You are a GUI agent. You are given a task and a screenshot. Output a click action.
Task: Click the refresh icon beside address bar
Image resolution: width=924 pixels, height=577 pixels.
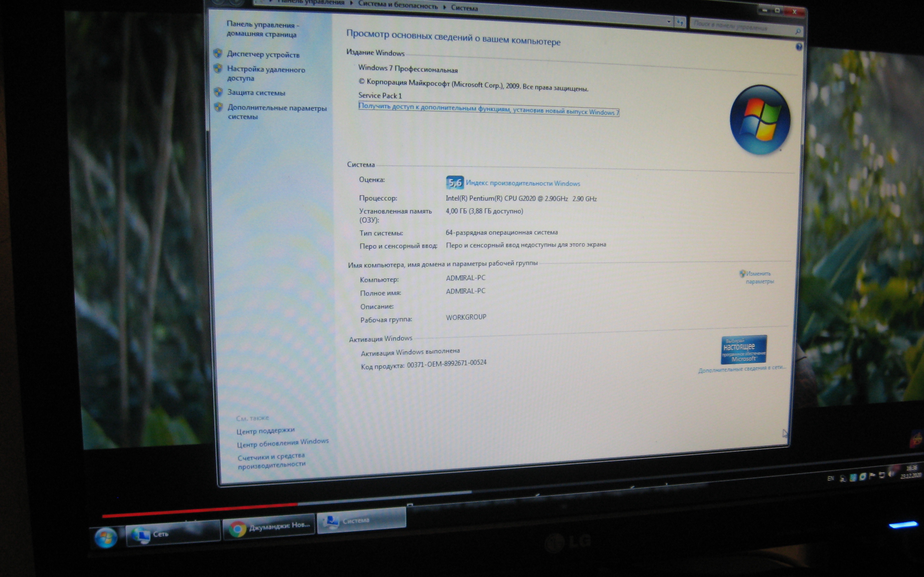coord(680,23)
